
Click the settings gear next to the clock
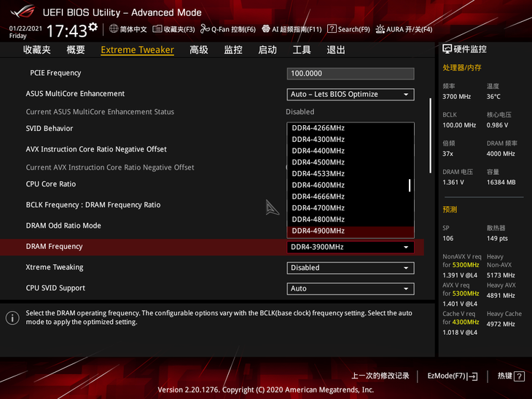click(93, 28)
